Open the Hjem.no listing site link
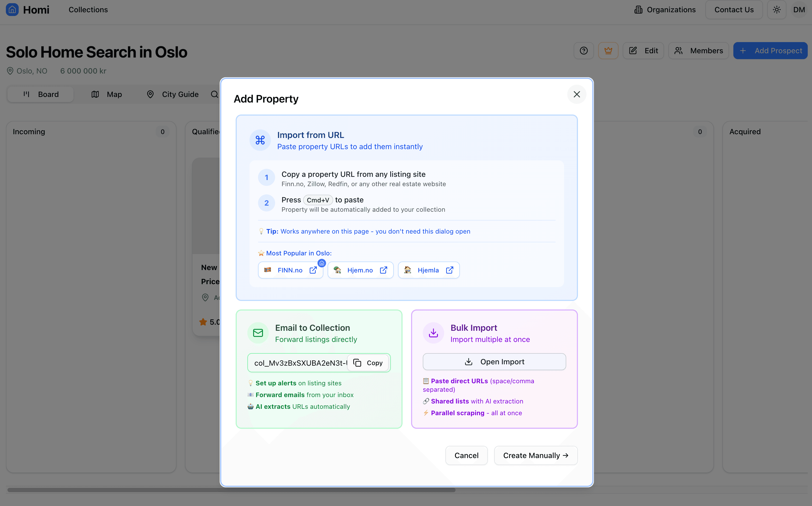Viewport: 812px width, 506px height. 360,270
